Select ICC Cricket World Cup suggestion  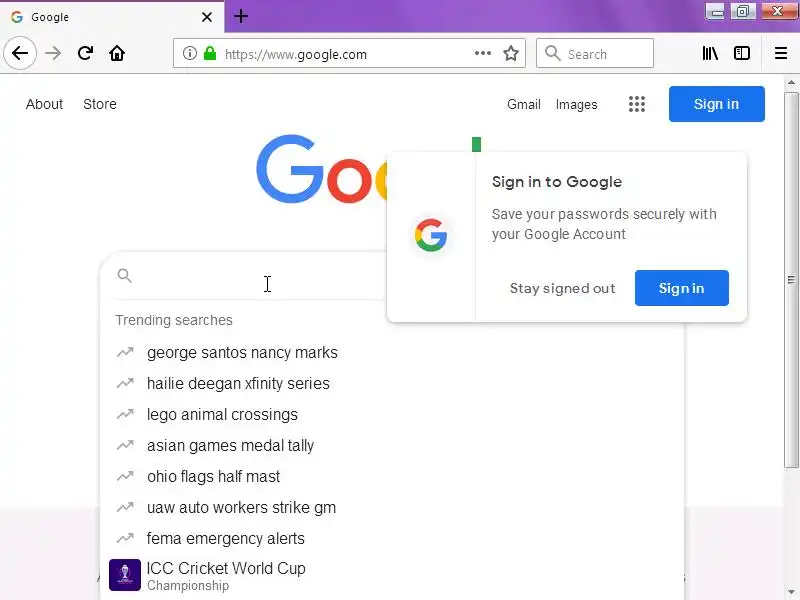tap(226, 576)
